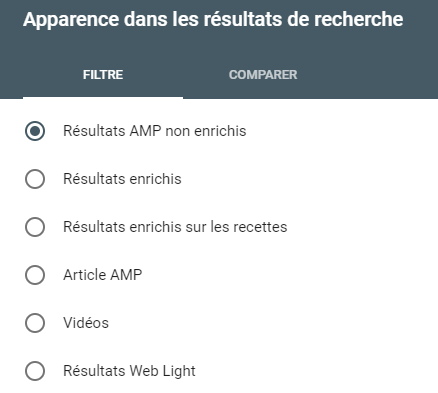Click the filled dot inside the selected radio
Viewport: 438px width, 393px height.
point(35,131)
